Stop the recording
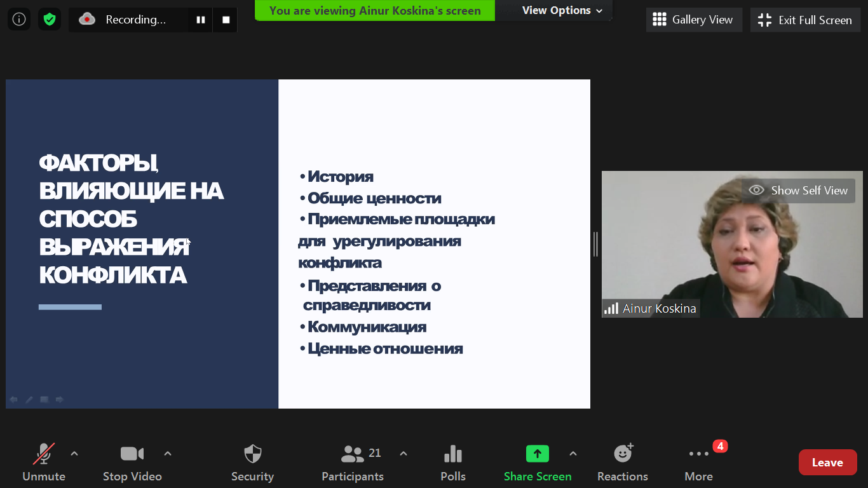The height and width of the screenshot is (488, 868). tap(226, 20)
